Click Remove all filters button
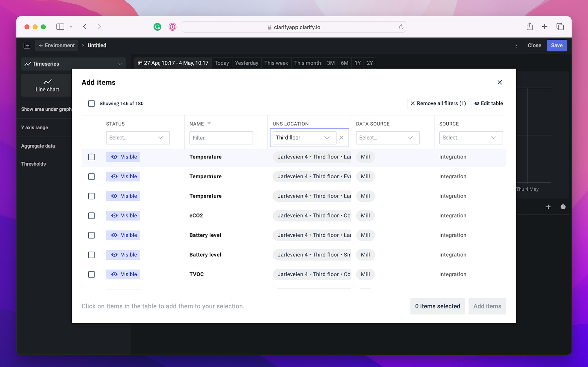The width and height of the screenshot is (588, 367). point(438,103)
